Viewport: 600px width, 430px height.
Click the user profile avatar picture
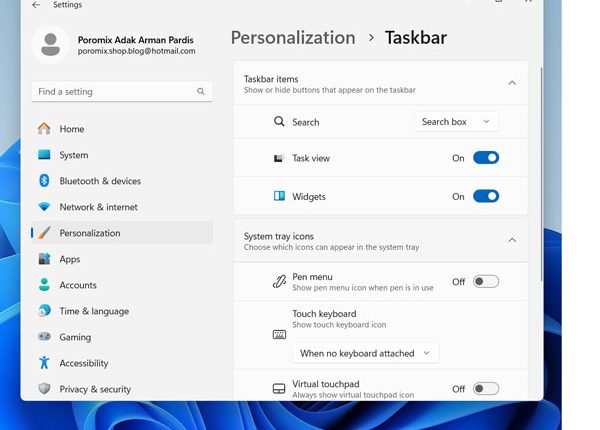point(50,44)
